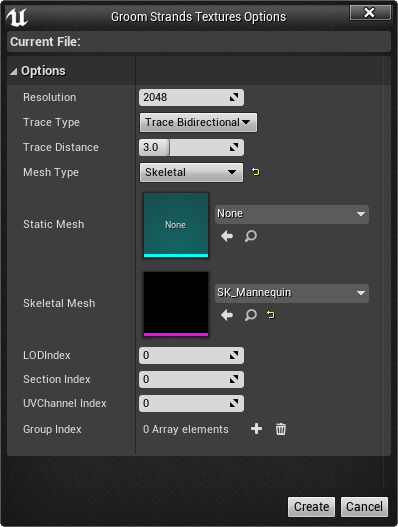Screen dimensions: 398x527
Task: Reset Skeletal Mesh to default value
Action: pos(271,315)
